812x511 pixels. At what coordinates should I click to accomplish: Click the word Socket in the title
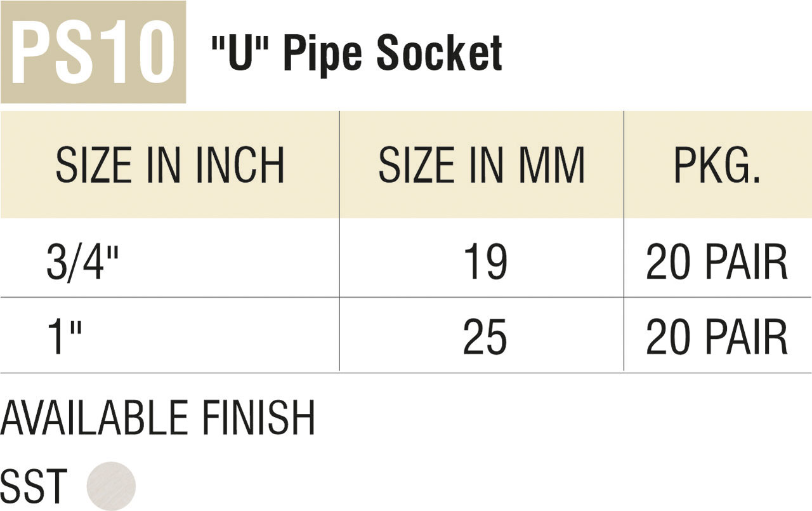coord(439,52)
